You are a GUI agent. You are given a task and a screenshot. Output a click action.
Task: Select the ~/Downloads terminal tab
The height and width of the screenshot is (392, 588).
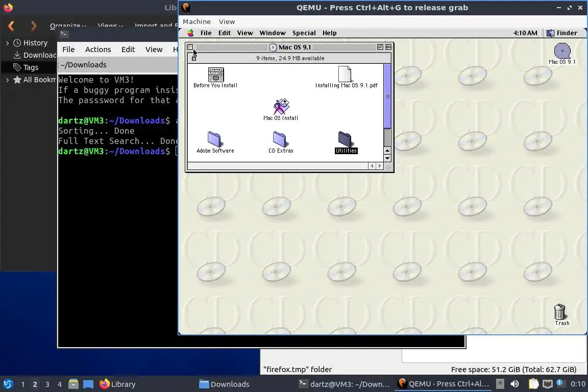pyautogui.click(x=83, y=65)
